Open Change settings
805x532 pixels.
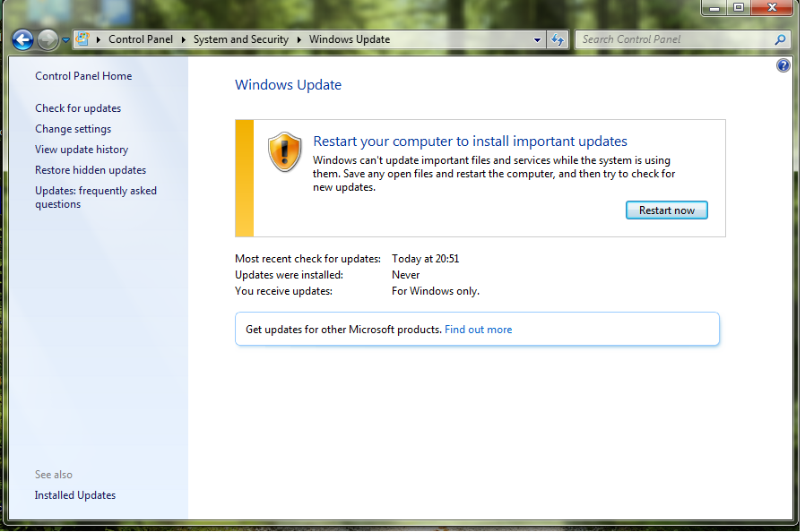pyautogui.click(x=74, y=129)
